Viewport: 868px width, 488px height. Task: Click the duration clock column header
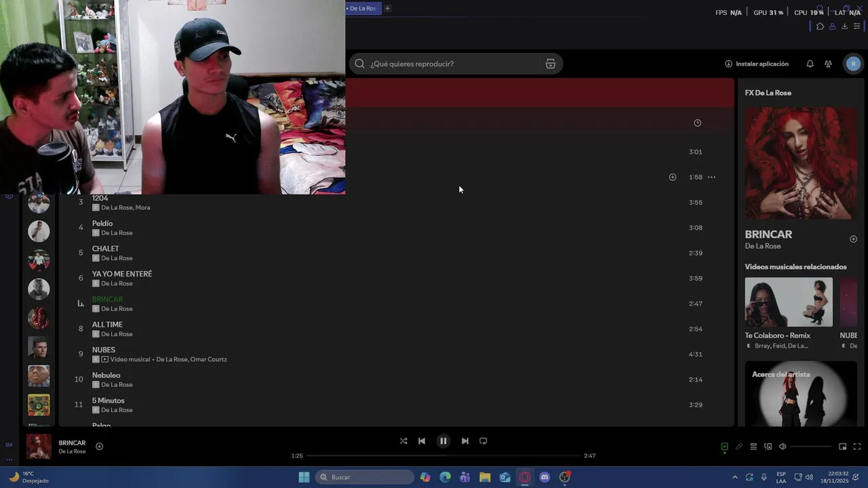[x=697, y=123]
